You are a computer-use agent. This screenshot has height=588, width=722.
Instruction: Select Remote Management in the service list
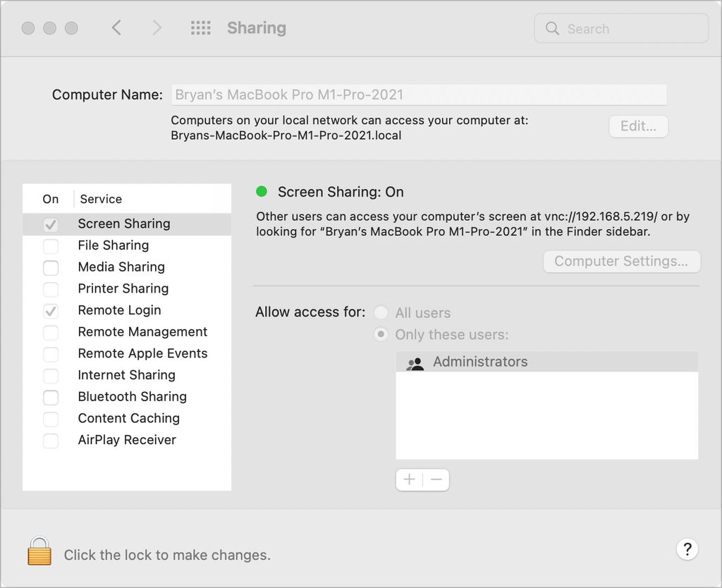[141, 331]
